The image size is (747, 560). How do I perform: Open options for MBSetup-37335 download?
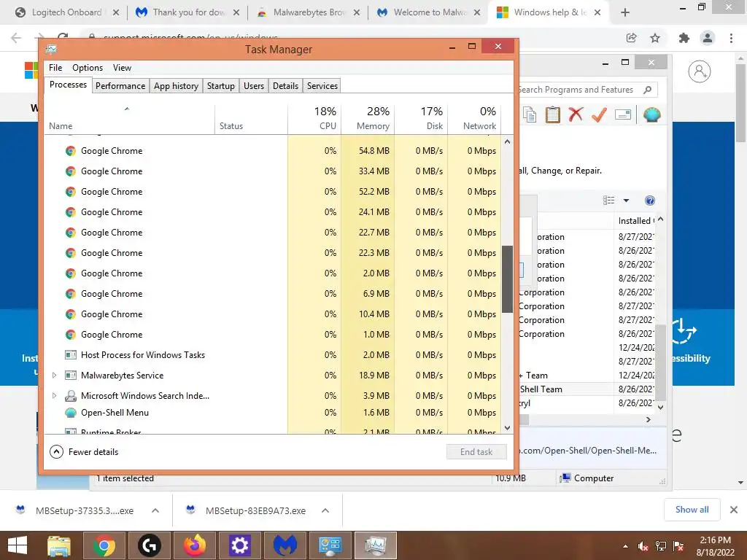tap(155, 510)
